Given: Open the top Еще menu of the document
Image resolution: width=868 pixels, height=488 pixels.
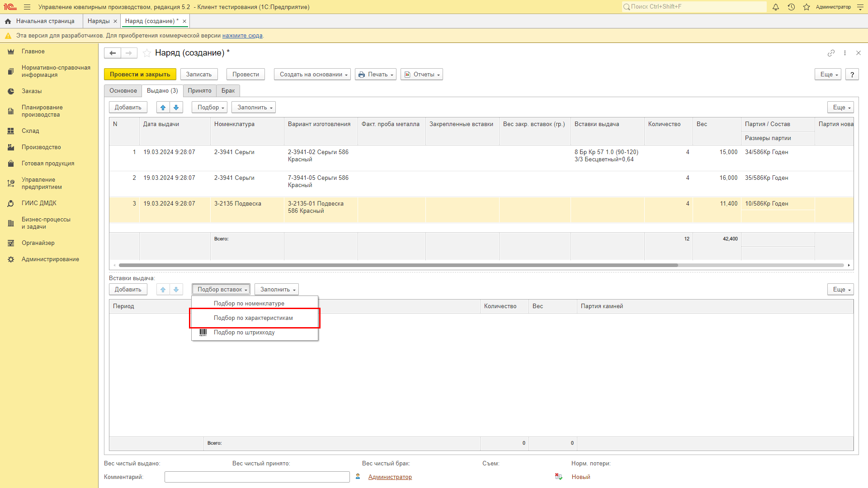Looking at the screenshot, I should click(x=828, y=75).
